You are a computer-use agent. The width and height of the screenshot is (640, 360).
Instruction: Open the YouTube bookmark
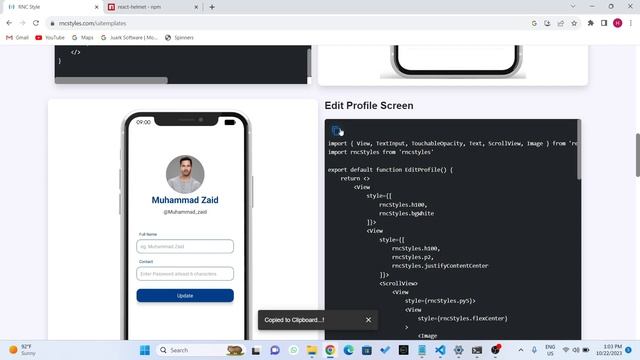click(x=50, y=38)
